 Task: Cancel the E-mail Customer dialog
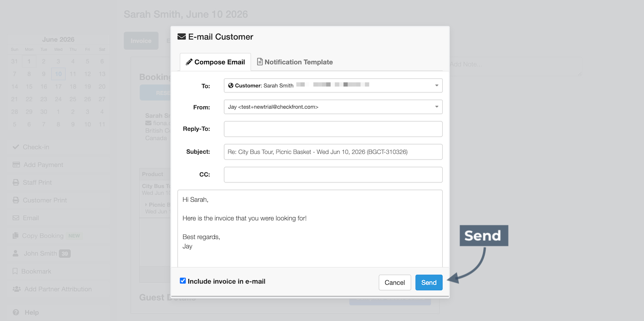click(x=395, y=282)
